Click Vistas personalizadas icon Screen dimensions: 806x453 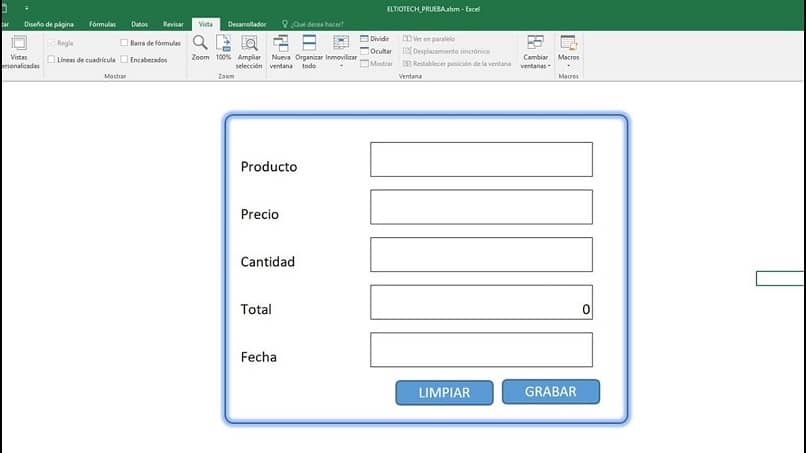(20, 52)
